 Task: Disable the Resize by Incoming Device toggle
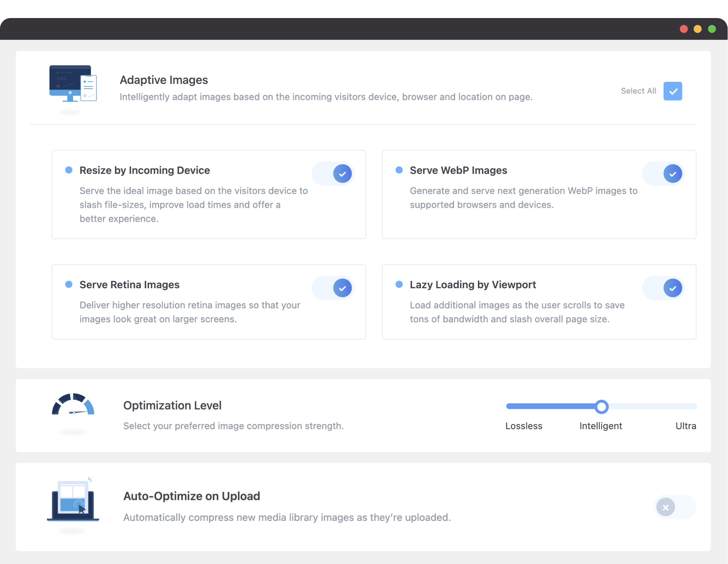(x=333, y=174)
